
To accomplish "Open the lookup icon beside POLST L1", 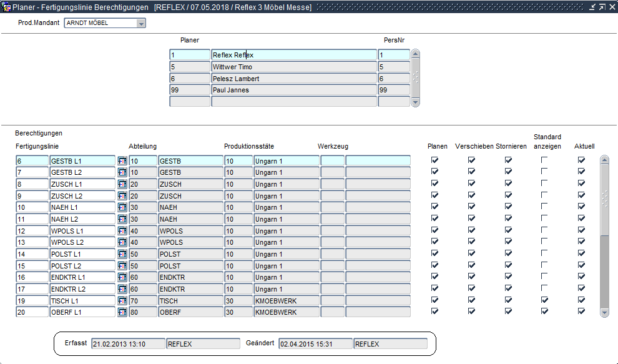I will point(122,254).
